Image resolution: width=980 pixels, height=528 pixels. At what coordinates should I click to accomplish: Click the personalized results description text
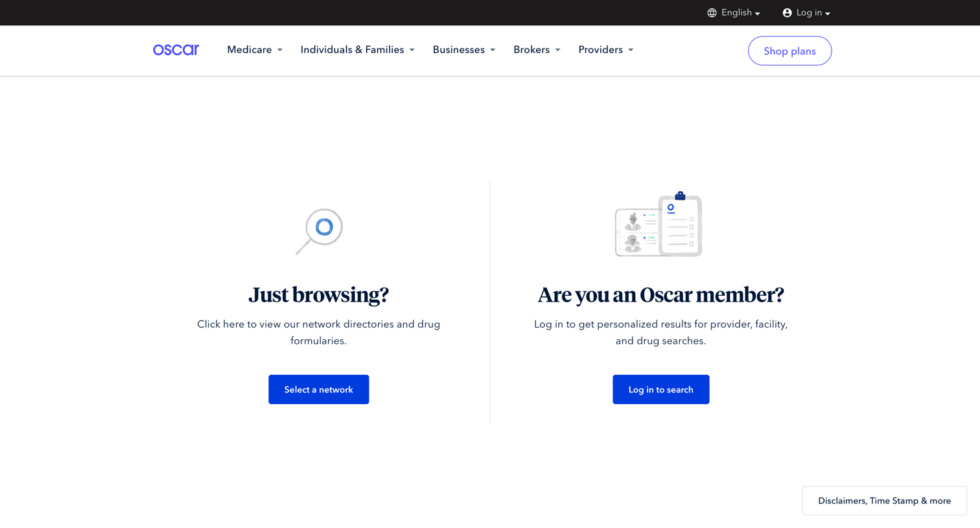pyautogui.click(x=661, y=332)
